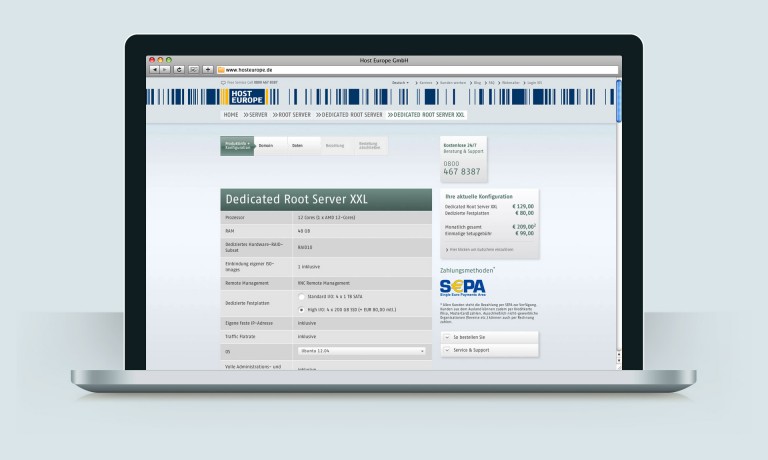Image resolution: width=768 pixels, height=460 pixels.
Task: Reload the page with the refresh button
Action: (x=179, y=70)
